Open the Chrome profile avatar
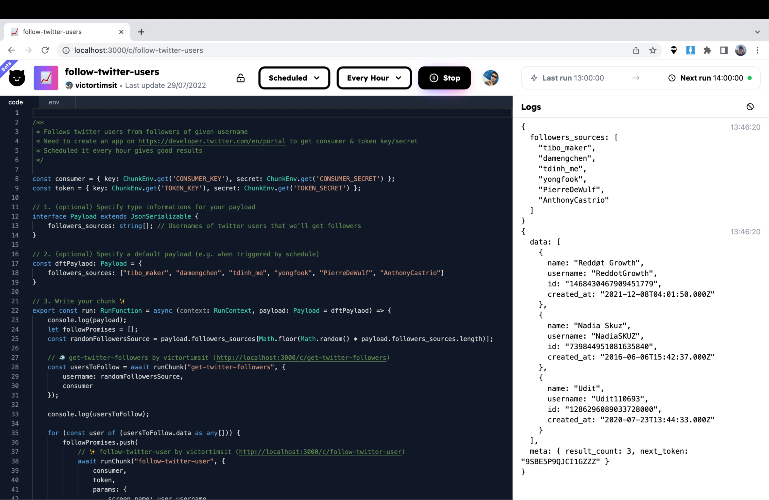Image resolution: width=769 pixels, height=500 pixels. (x=741, y=50)
